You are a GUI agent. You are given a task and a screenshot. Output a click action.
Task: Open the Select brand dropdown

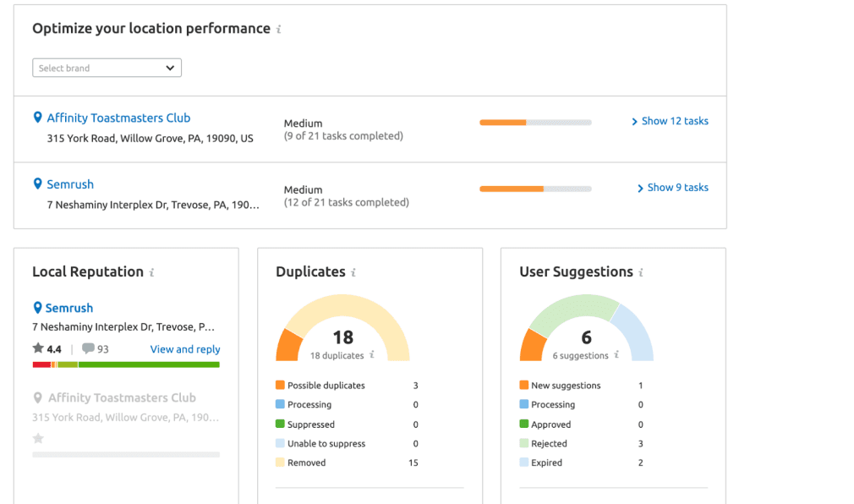107,68
